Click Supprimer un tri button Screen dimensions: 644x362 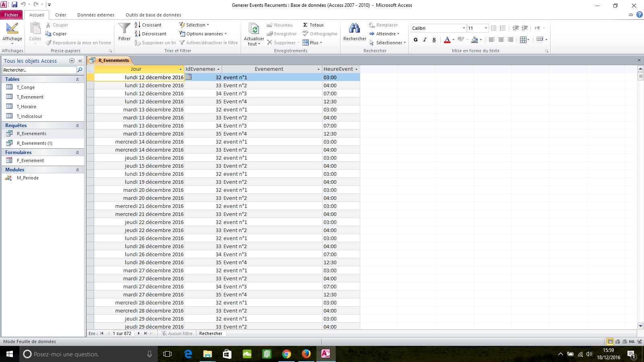tap(155, 43)
